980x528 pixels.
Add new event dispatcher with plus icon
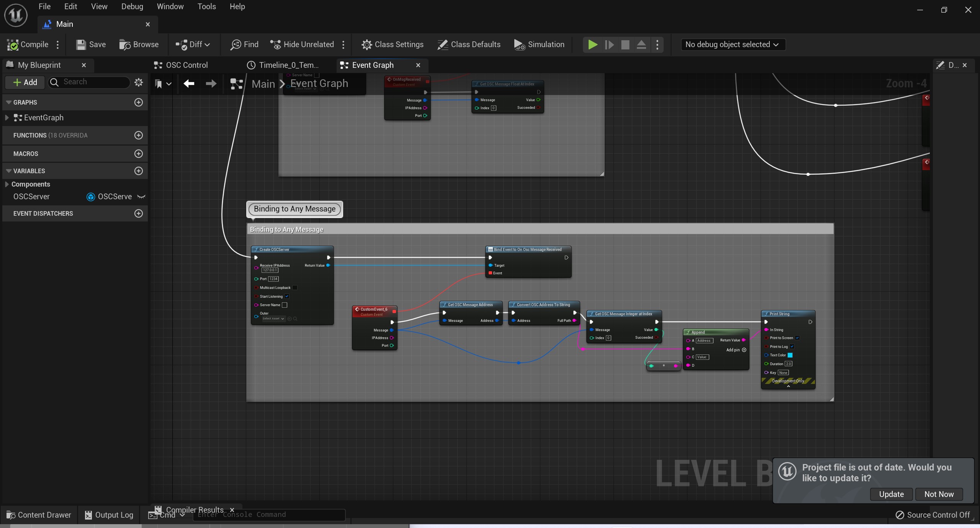coord(139,213)
